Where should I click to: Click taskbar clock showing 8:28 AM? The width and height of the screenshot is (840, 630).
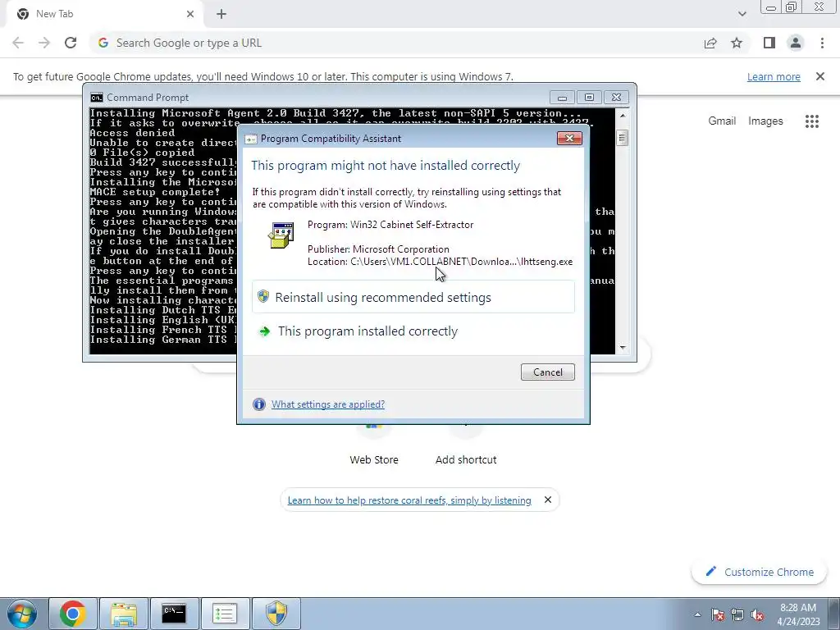coord(798,614)
